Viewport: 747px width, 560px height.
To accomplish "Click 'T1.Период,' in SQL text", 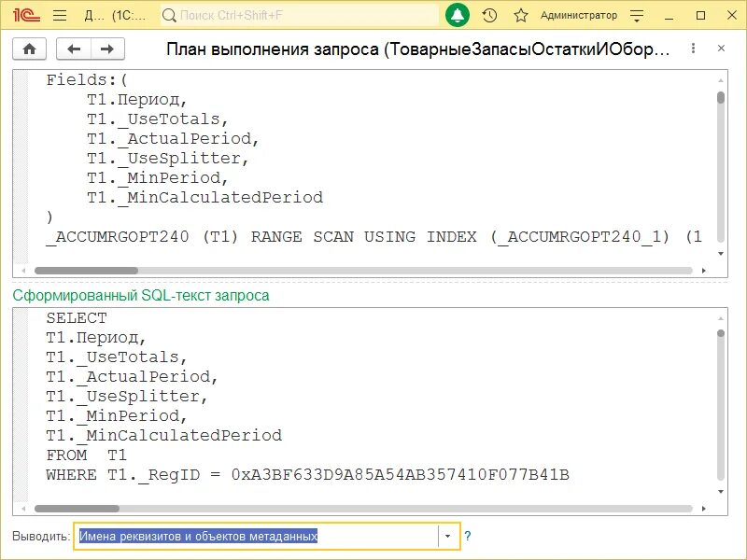I will click(x=96, y=338).
